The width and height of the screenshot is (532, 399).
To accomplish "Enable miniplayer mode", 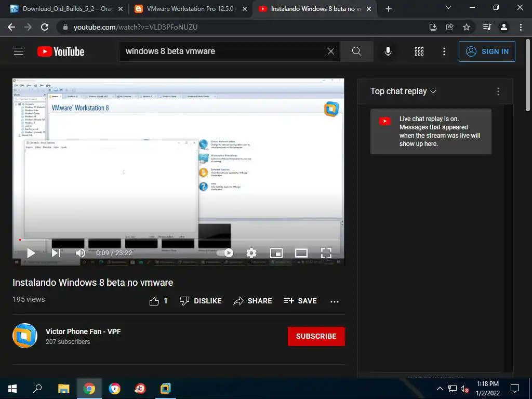I will click(x=276, y=253).
